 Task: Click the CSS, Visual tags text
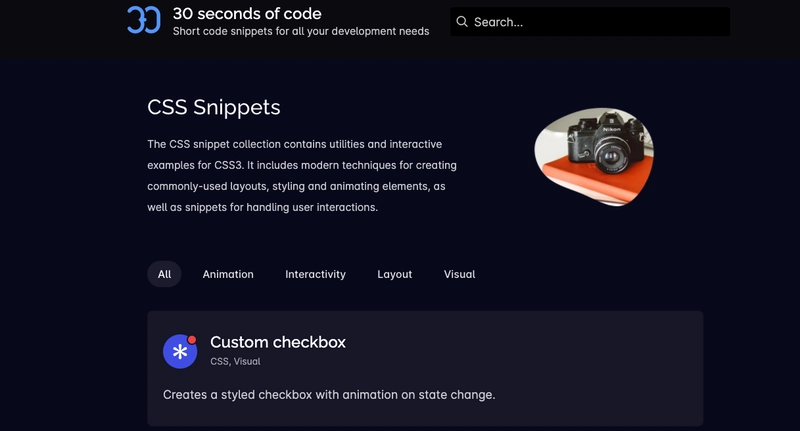click(235, 361)
